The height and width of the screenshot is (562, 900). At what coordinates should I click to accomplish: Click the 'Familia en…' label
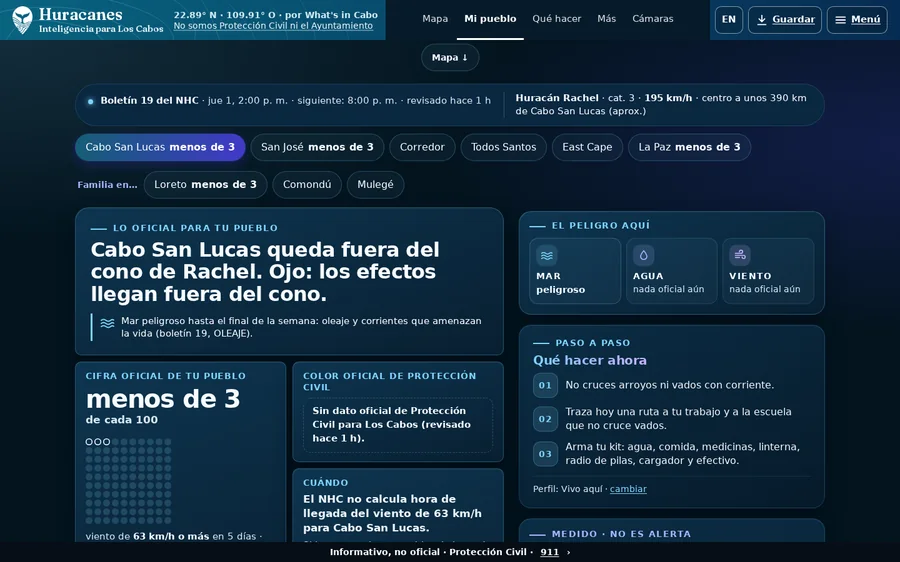pyautogui.click(x=107, y=185)
